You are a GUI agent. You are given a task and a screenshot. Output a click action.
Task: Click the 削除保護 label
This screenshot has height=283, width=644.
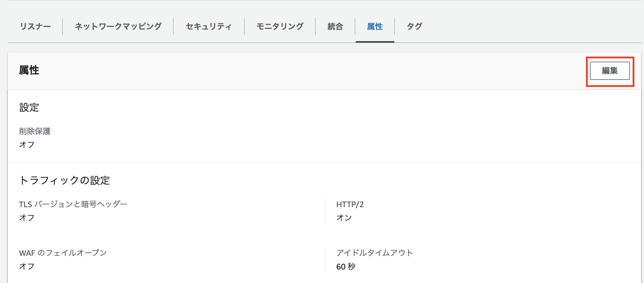35,131
